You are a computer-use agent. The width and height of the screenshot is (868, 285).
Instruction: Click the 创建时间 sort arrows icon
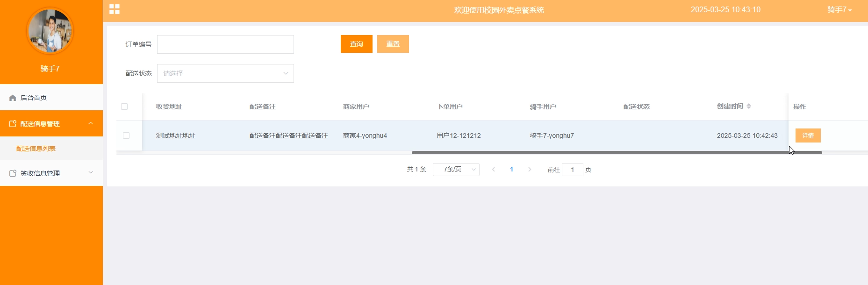[x=749, y=106]
